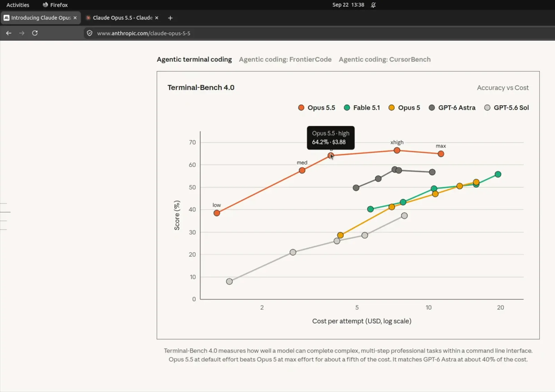Toggle GPT-6 Astra series in legend
Viewport: 555px width, 392px height.
[x=452, y=108]
